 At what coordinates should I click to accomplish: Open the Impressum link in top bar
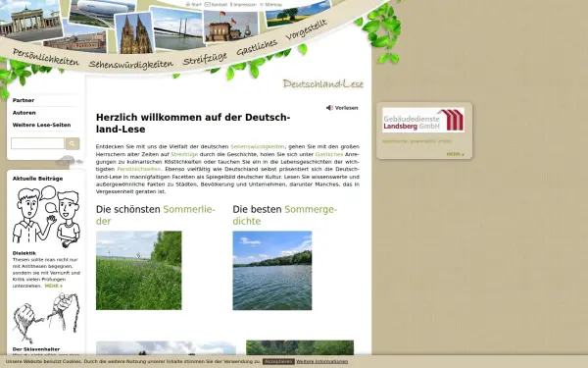click(243, 5)
